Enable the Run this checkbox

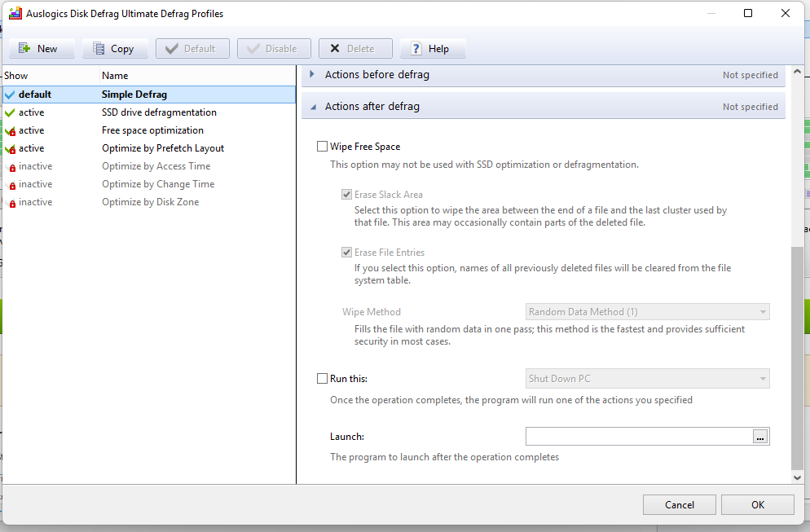322,379
